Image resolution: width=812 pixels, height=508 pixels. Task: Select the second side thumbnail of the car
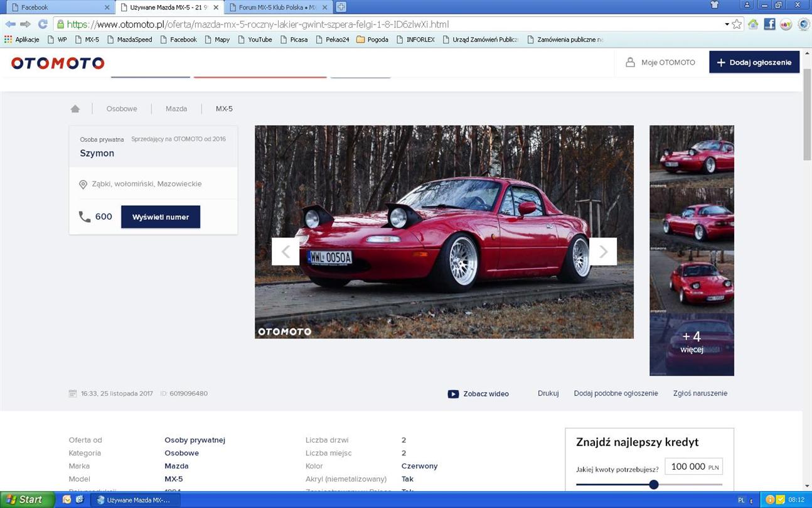[x=692, y=219]
